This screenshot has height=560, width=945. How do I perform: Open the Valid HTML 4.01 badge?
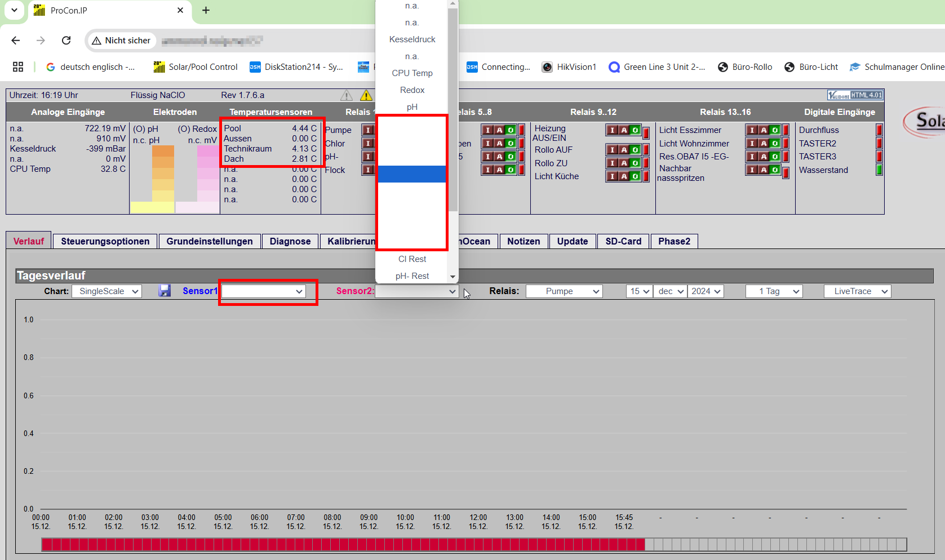[855, 95]
